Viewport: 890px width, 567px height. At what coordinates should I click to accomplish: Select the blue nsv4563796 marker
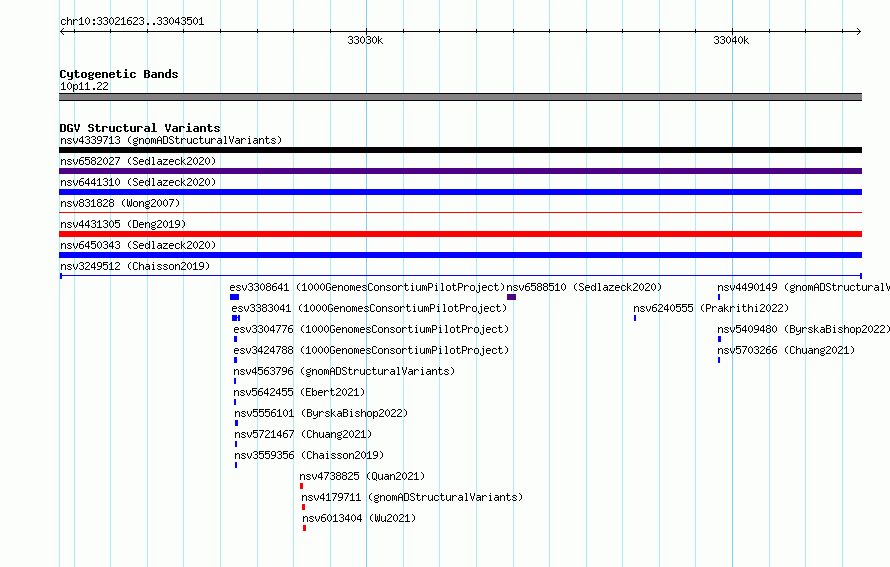coord(235,381)
